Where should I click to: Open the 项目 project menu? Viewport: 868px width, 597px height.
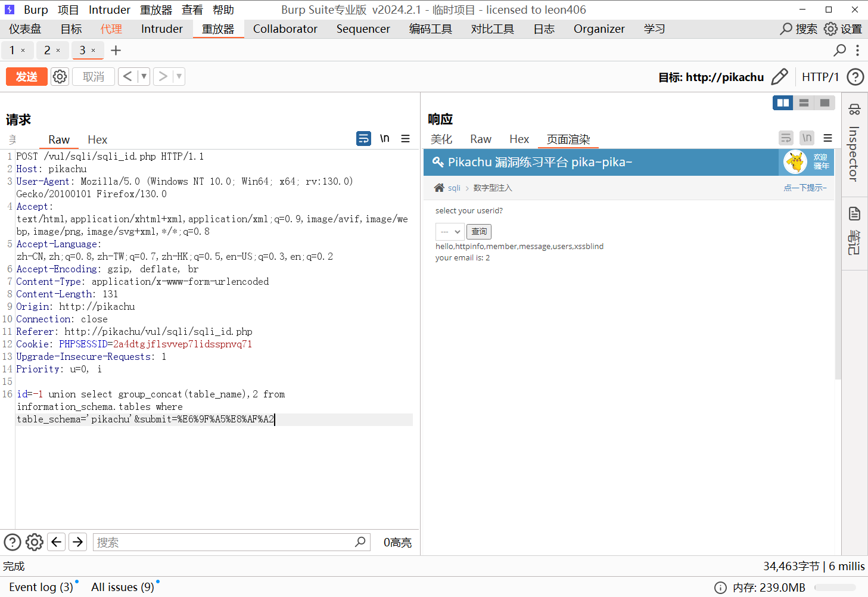coord(68,10)
